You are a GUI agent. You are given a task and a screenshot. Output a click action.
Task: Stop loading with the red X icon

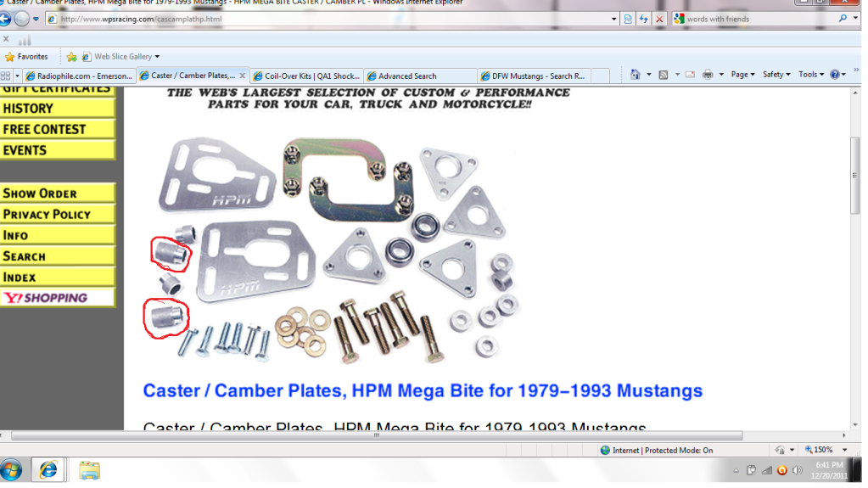point(659,19)
